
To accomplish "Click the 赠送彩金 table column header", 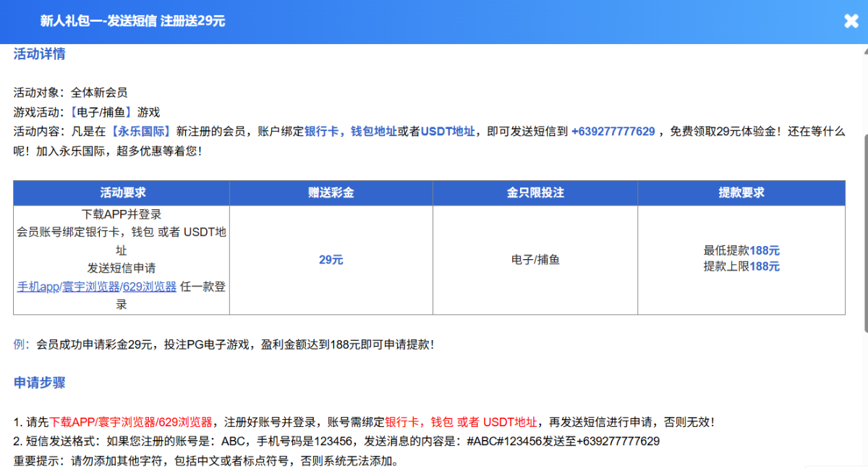I will pos(331,193).
